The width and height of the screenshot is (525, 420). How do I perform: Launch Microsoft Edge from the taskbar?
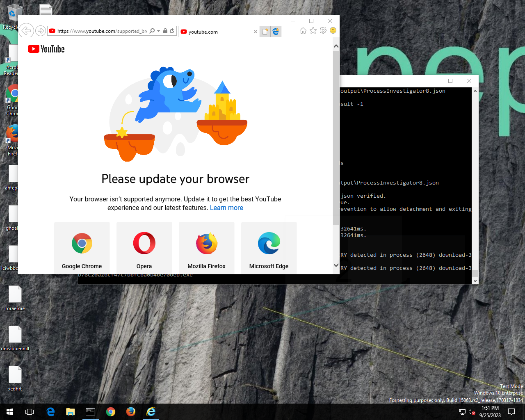[x=50, y=412]
